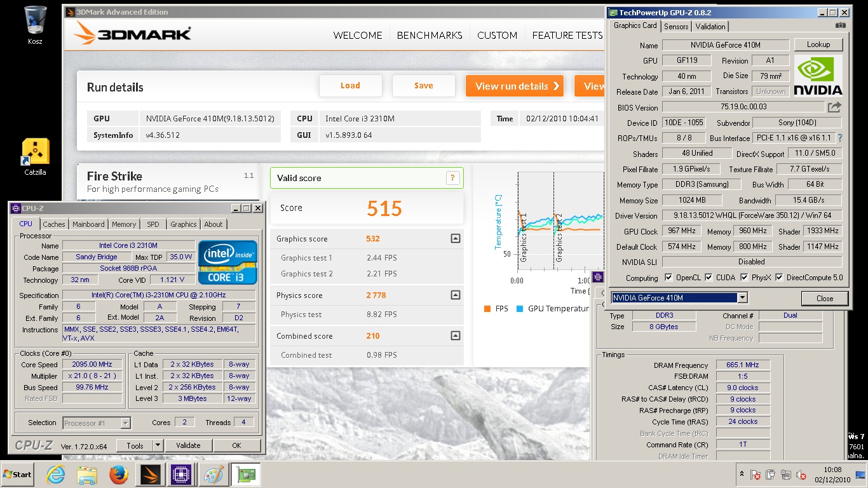Switch to the Mainboard tab in CPU-Z
Screen dimensions: 868x488
pos(88,224)
